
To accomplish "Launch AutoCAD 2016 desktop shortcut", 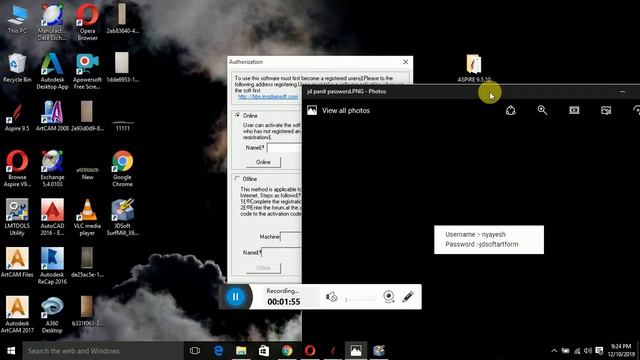I will point(52,216).
